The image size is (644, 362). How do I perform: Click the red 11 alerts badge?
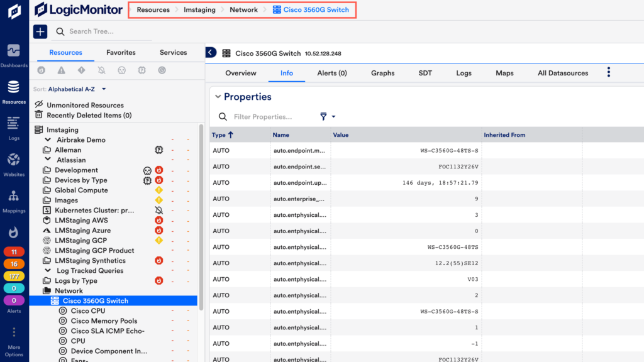(x=14, y=251)
